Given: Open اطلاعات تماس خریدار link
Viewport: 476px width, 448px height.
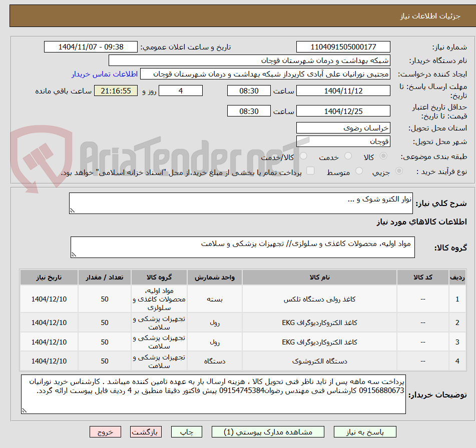Looking at the screenshot, I should (x=105, y=74).
